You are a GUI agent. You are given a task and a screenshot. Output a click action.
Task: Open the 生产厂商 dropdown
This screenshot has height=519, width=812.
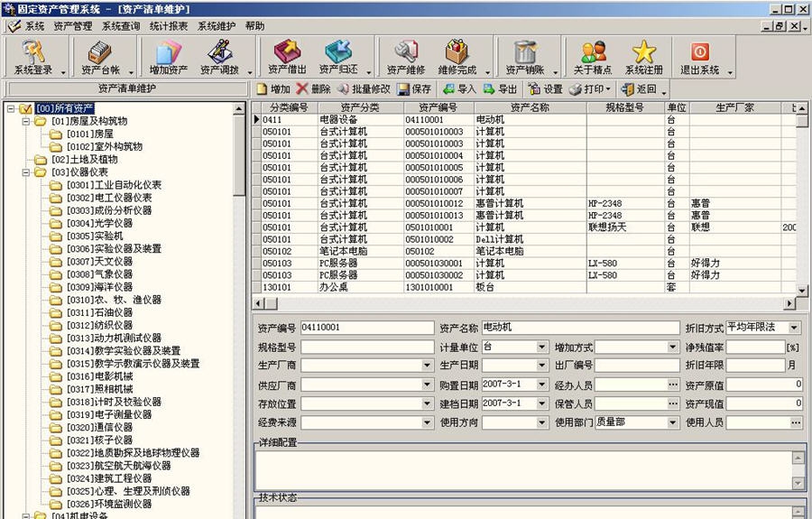click(x=428, y=366)
